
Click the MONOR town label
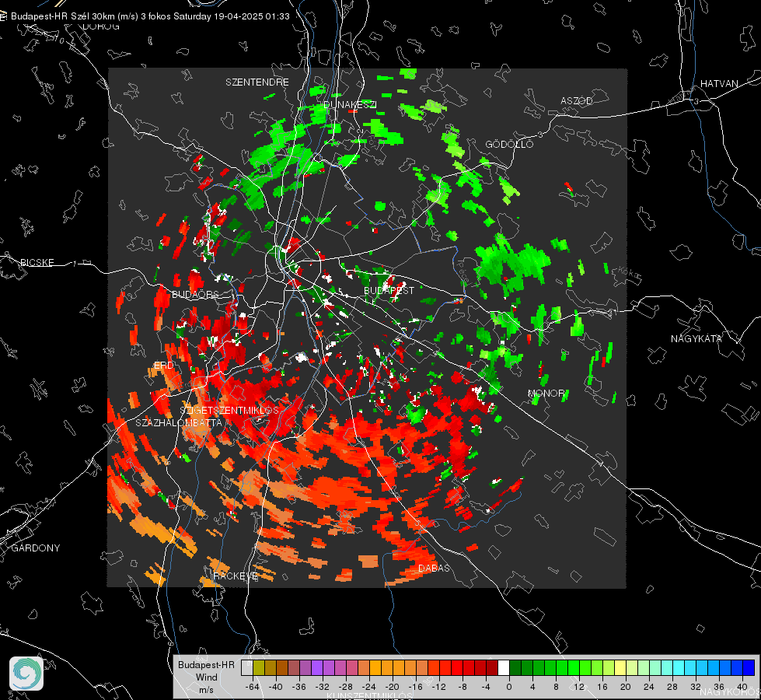click(x=546, y=393)
